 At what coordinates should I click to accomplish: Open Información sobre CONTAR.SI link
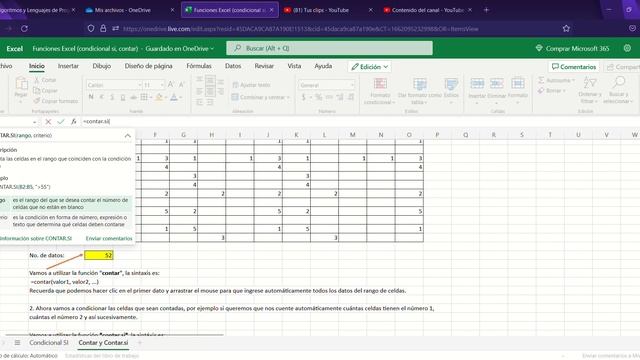tap(36, 238)
